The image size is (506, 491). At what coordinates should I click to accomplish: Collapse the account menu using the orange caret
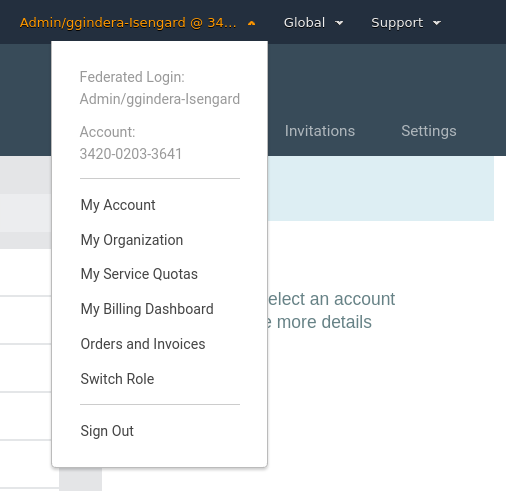[x=251, y=23]
